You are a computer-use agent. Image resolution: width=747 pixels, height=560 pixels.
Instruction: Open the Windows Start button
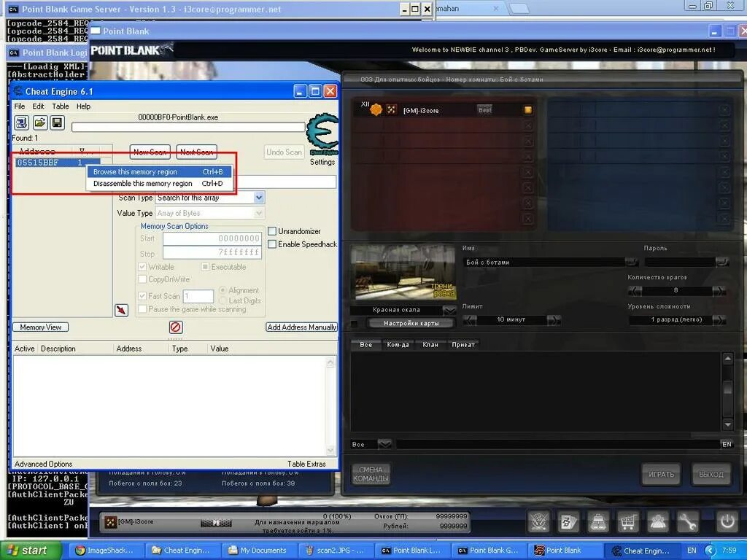(x=31, y=551)
